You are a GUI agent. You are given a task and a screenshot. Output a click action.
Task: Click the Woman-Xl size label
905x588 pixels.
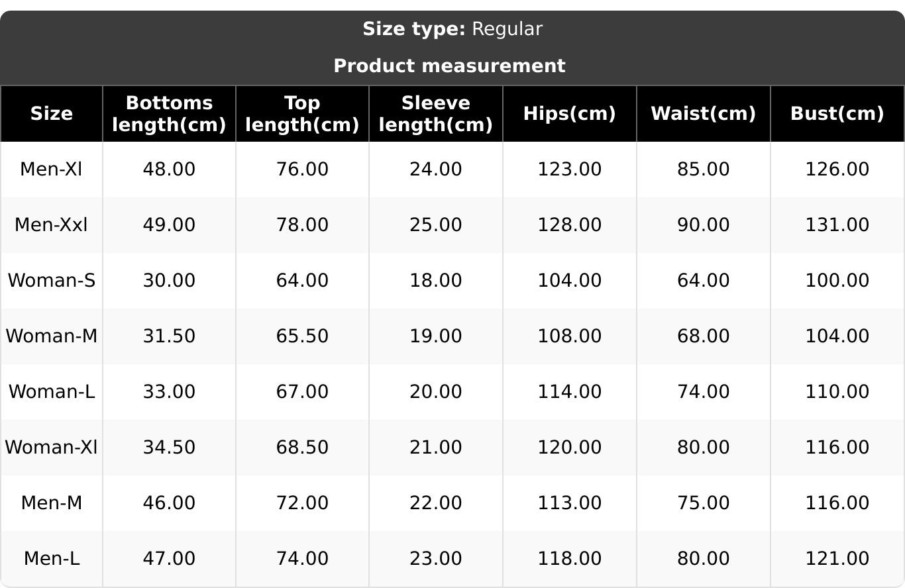[x=51, y=448]
